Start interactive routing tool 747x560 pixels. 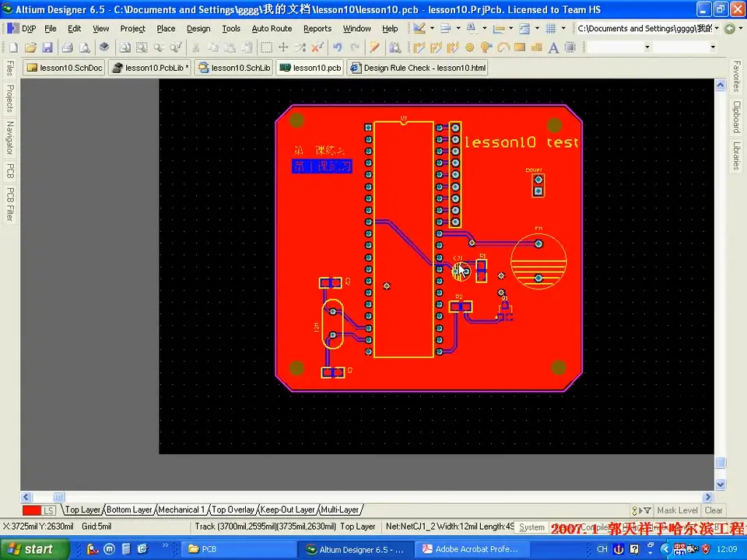click(x=419, y=47)
